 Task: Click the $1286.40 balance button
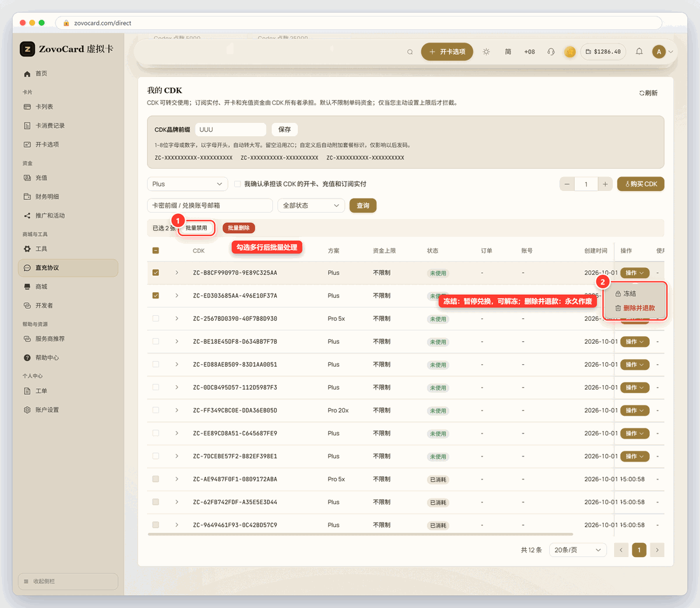(603, 52)
